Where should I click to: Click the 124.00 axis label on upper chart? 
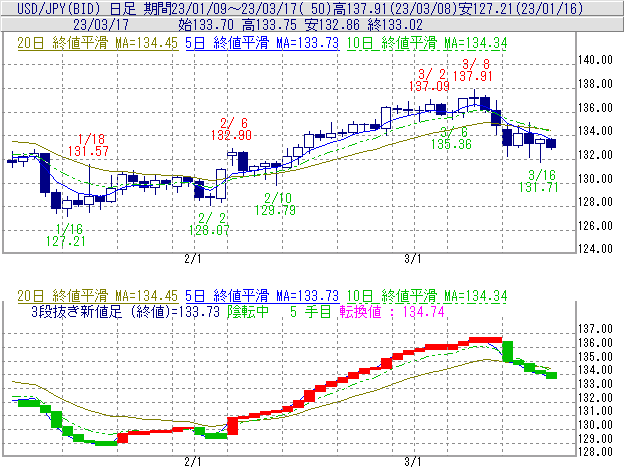[595, 249]
